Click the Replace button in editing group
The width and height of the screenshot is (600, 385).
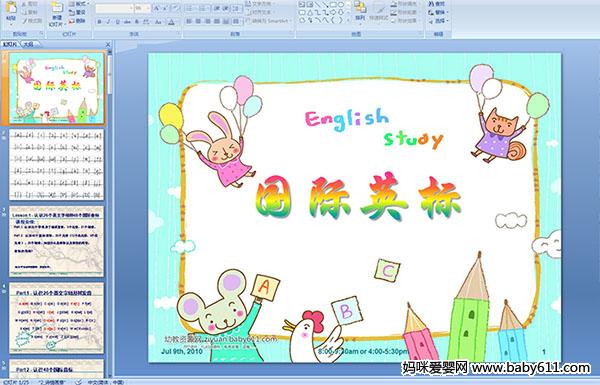coord(437,12)
